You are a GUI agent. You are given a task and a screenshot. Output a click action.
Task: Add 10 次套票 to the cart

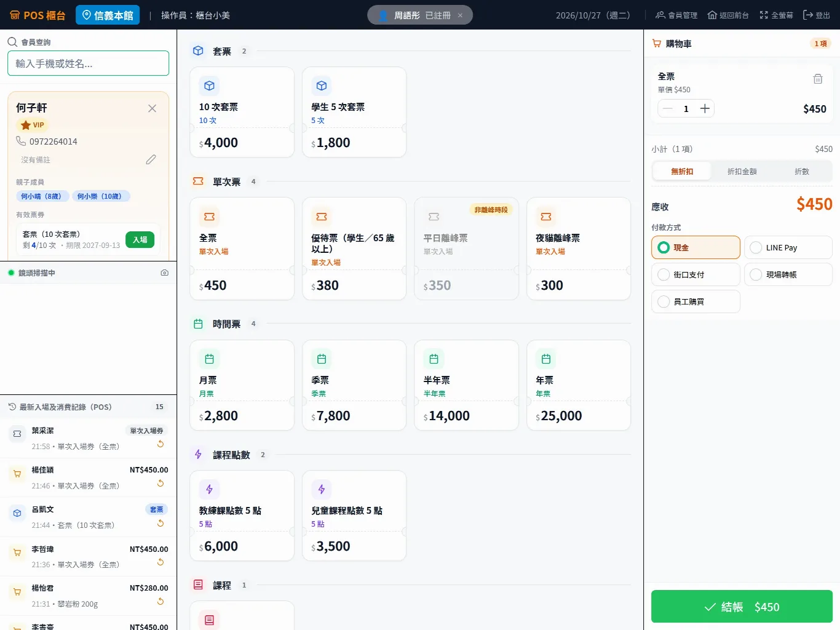click(242, 112)
